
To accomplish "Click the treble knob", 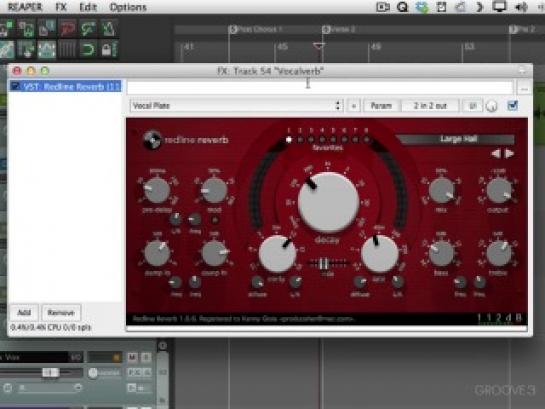I will pyautogui.click(x=499, y=253).
